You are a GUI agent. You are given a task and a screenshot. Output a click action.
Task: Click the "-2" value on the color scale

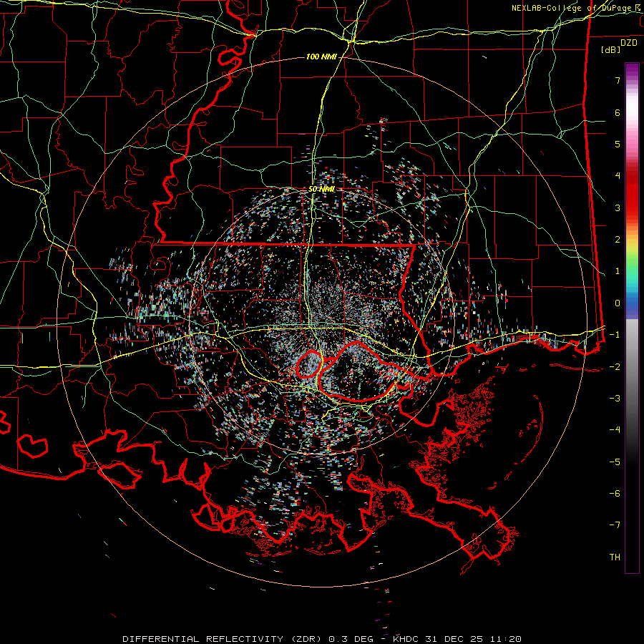tap(615, 367)
